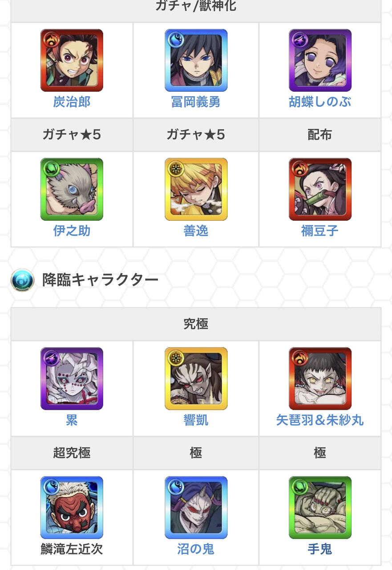Tap the 禰豆子 character icon

(320, 189)
